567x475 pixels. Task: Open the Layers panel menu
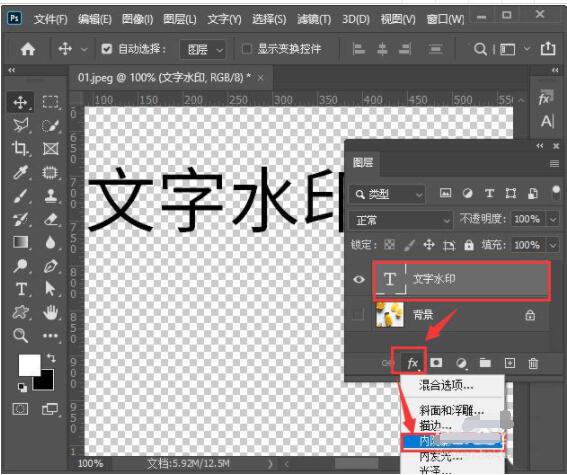pyautogui.click(x=554, y=164)
